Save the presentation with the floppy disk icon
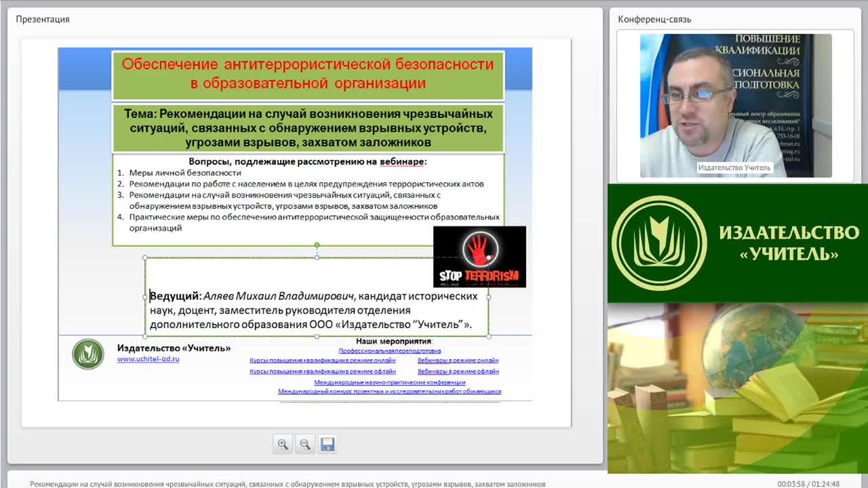This screenshot has height=488, width=868. pos(328,444)
